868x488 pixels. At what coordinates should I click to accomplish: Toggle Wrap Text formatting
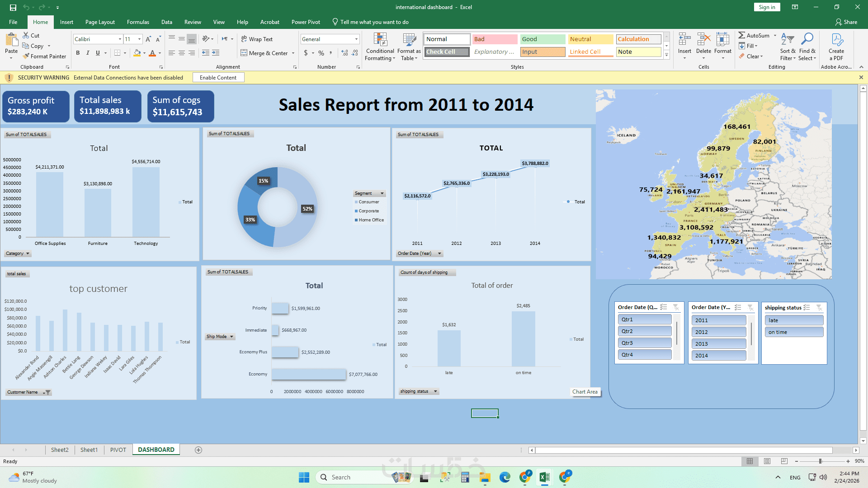[256, 39]
